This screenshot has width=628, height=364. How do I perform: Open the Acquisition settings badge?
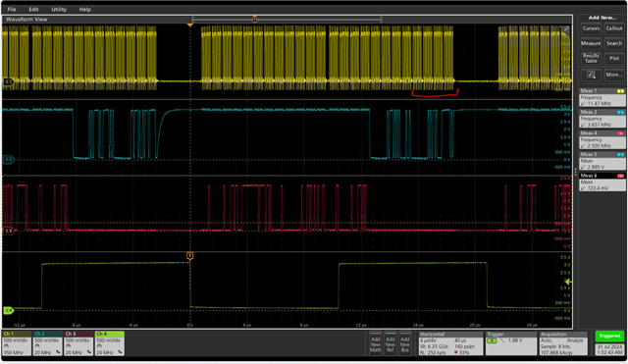pos(562,343)
